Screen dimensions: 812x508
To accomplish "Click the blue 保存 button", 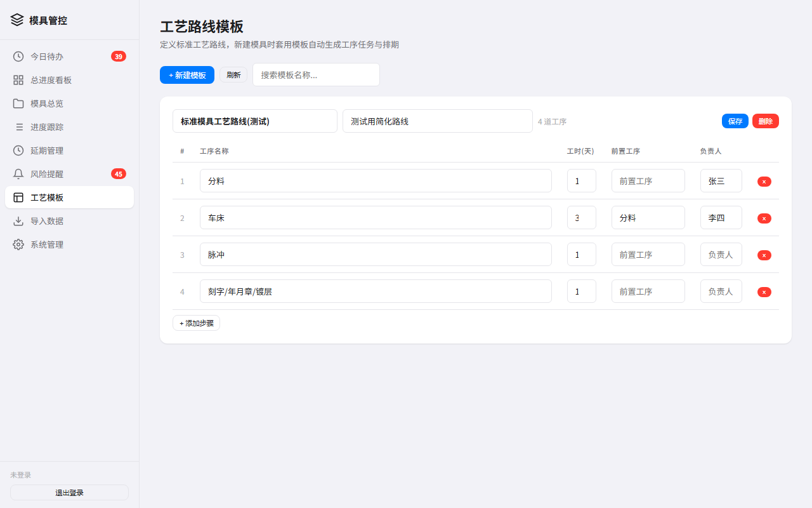I will point(735,121).
